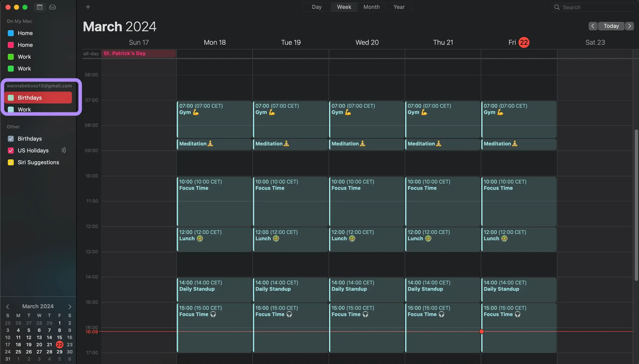Screen dimensions: 639x364
Task: Select the Day view button
Action: (x=316, y=7)
